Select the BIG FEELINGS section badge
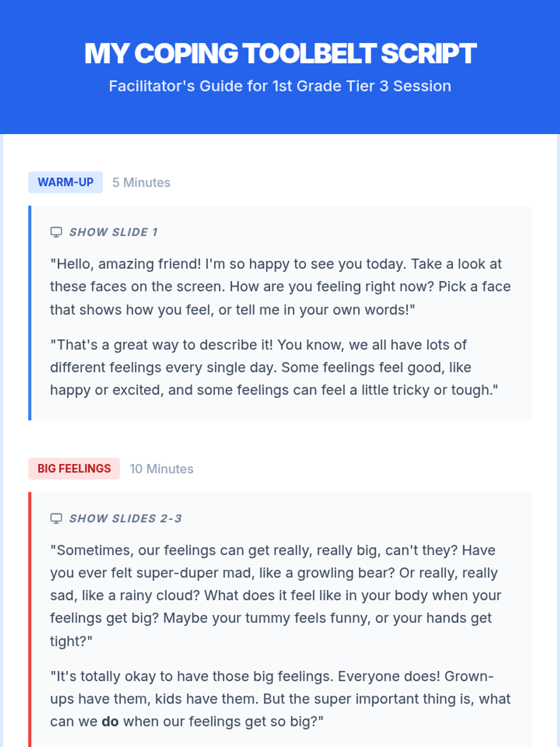Image resolution: width=560 pixels, height=747 pixels. pyautogui.click(x=74, y=468)
